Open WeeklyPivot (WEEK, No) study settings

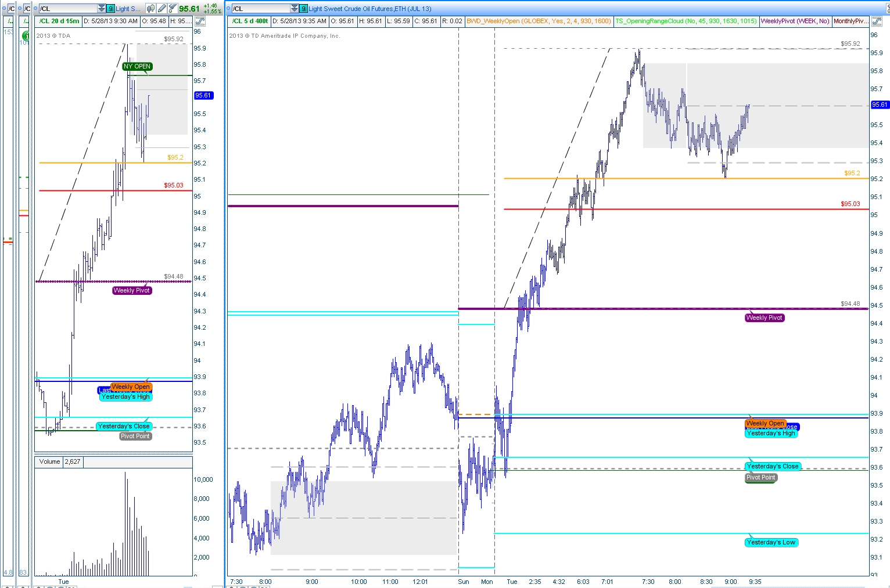[795, 21]
